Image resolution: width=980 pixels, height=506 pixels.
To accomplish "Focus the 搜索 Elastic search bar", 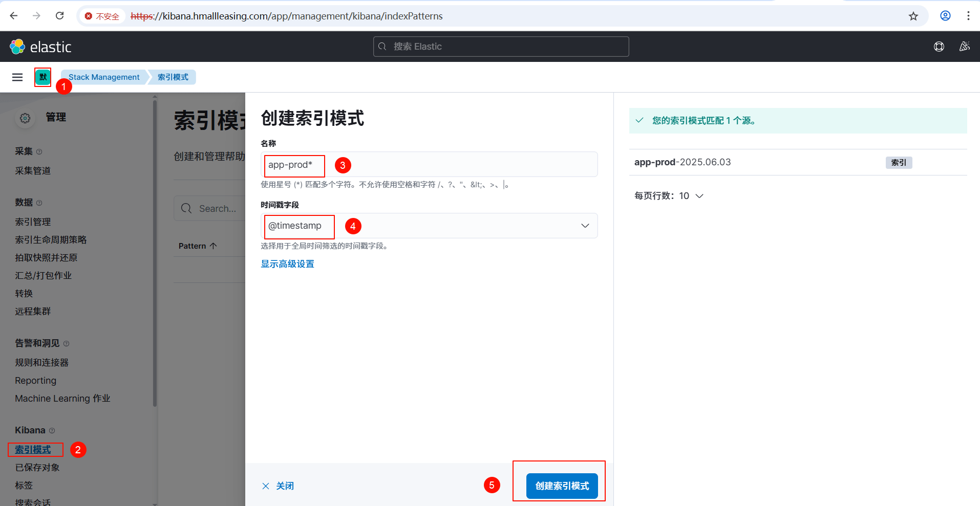I will pyautogui.click(x=501, y=47).
